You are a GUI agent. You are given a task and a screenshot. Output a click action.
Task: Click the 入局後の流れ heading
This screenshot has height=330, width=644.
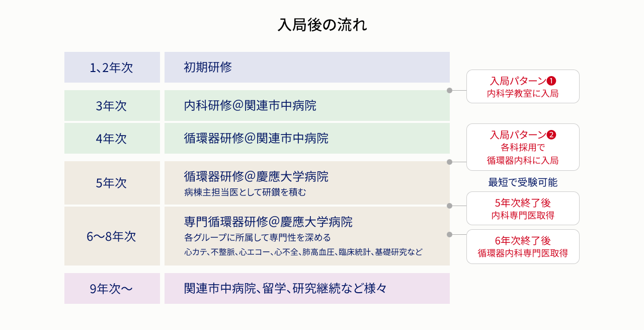click(x=322, y=25)
